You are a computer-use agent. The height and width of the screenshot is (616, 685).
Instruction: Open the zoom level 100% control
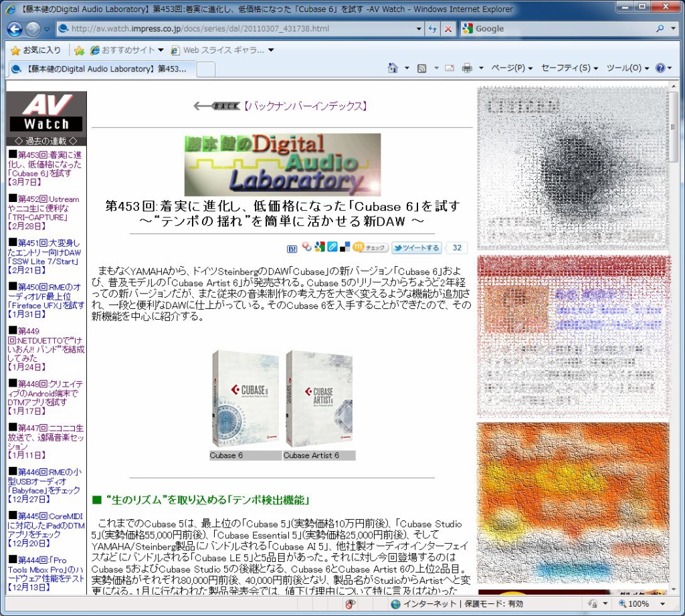(x=634, y=604)
